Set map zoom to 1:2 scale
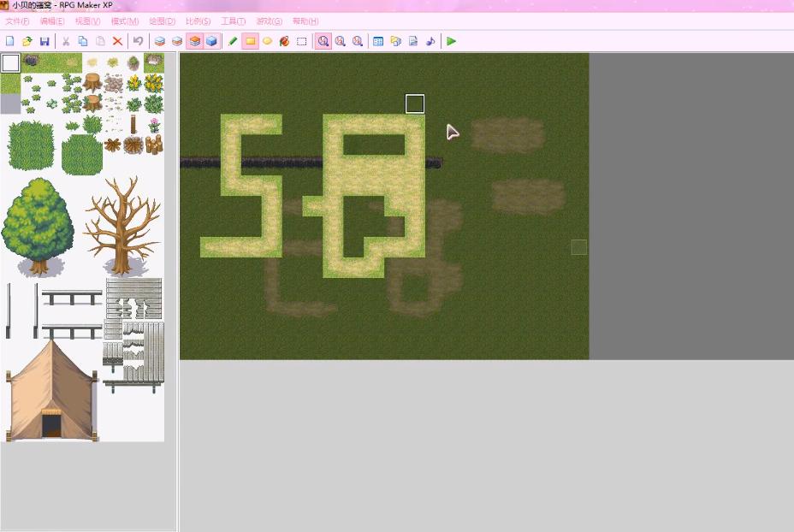The height and width of the screenshot is (532, 794). tap(341, 41)
